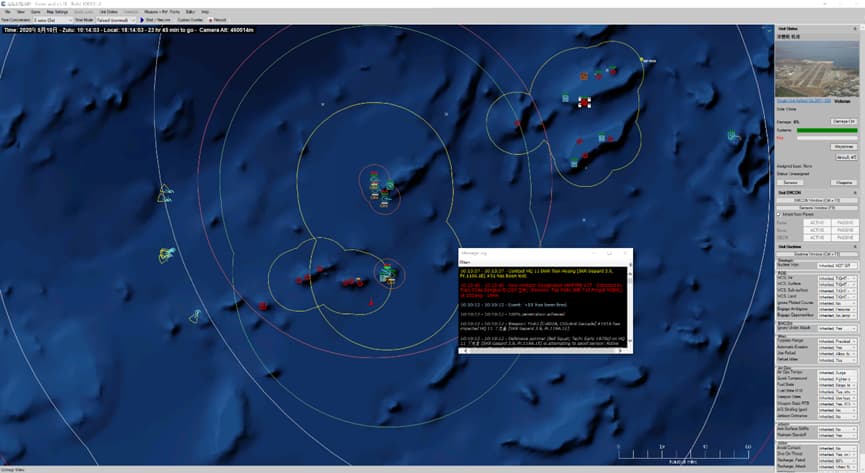
Task: Open the unit name database link
Action: pos(803,102)
